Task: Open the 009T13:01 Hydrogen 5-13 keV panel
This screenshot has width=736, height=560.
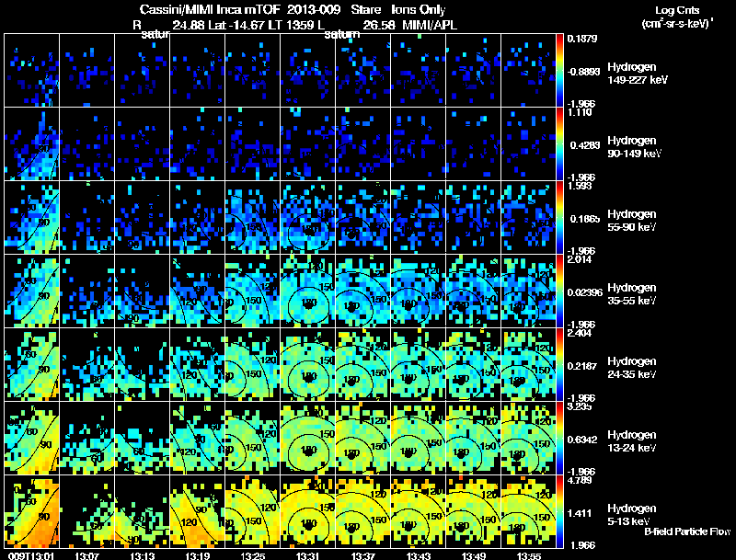Action: click(x=32, y=511)
